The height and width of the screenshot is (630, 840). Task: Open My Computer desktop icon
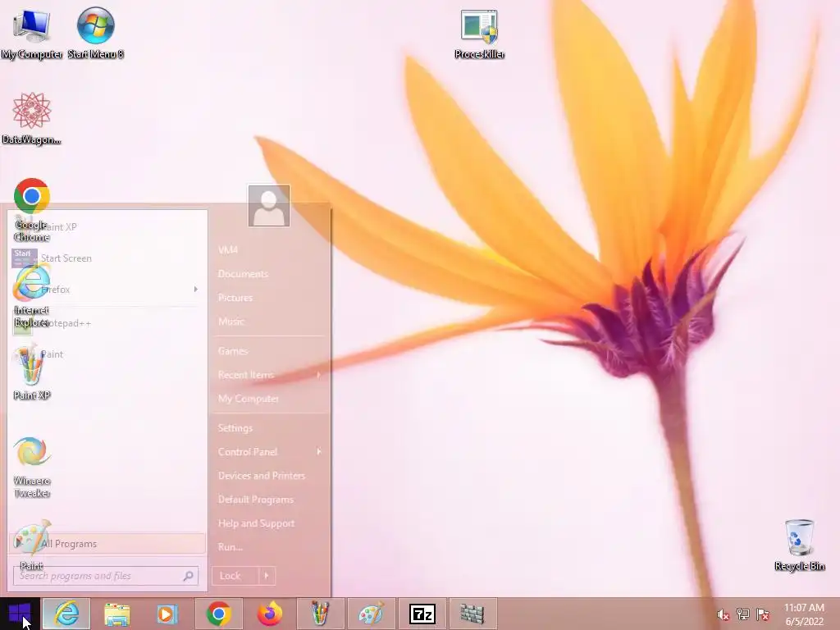coord(31,33)
